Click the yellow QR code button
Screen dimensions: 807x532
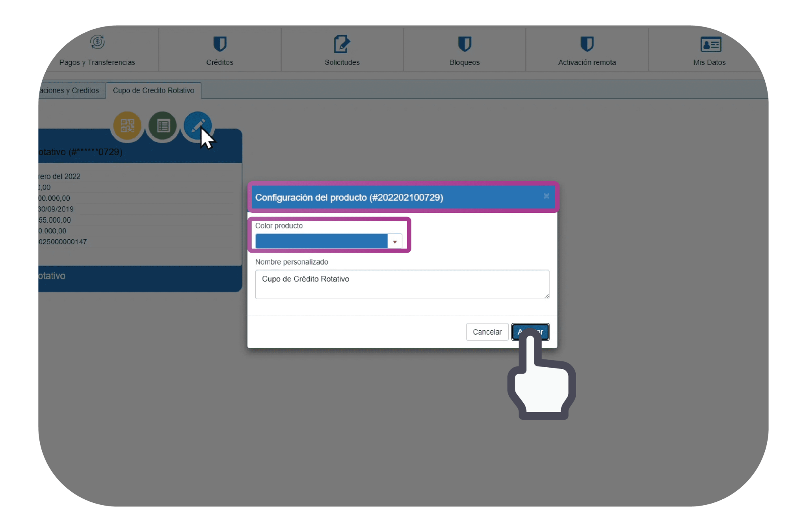(127, 126)
